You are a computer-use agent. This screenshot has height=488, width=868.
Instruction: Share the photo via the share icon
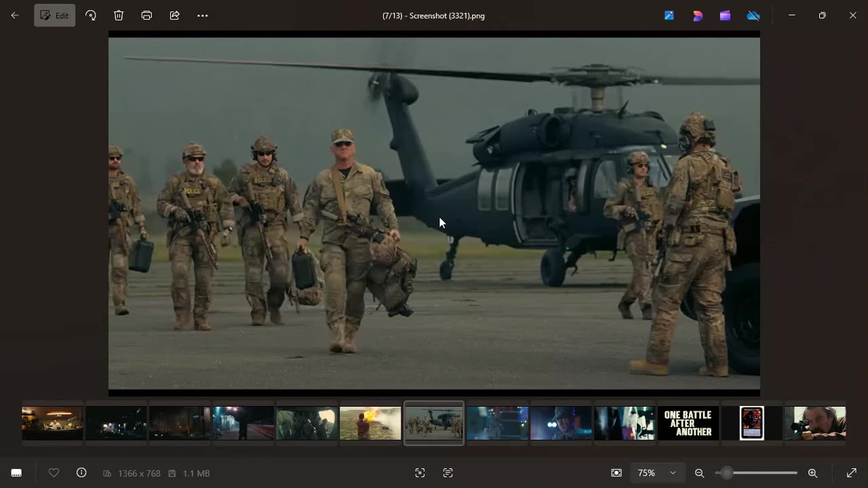tap(174, 16)
